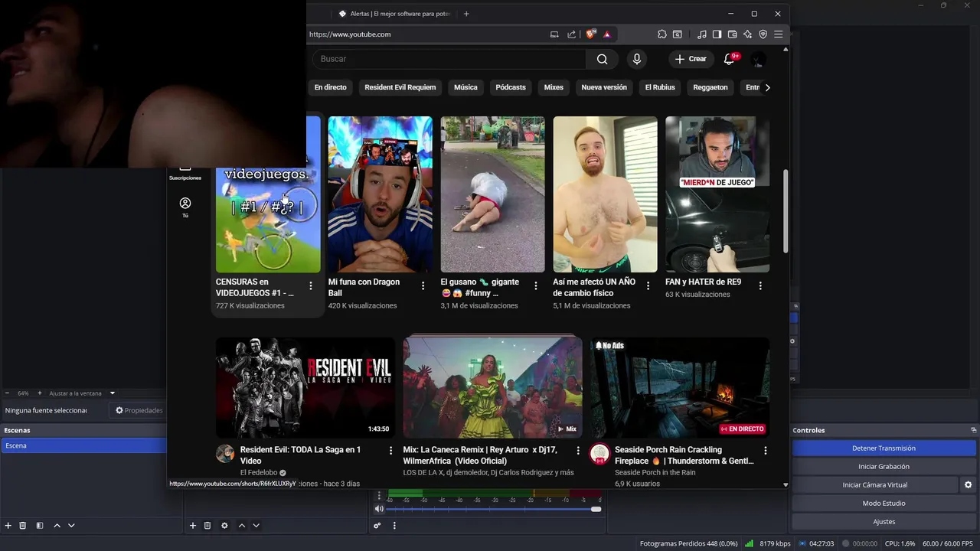Open scene filters icon in Escenas toolbar

pos(40,526)
